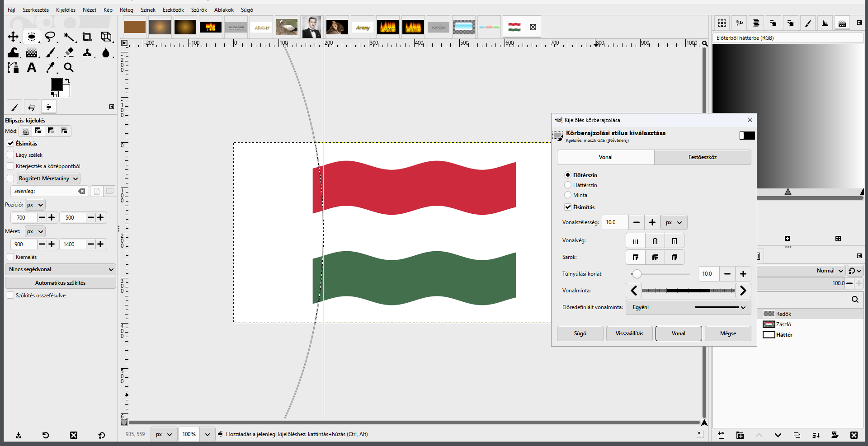This screenshot has height=446, width=868.
Task: Click the black foreground color swatch
Action: click(x=57, y=85)
